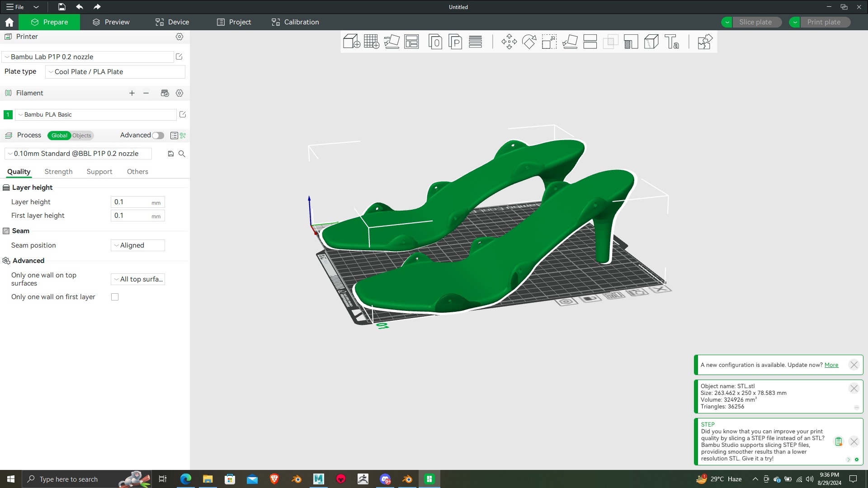
Task: Toggle the Advanced mode switch
Action: 158,136
